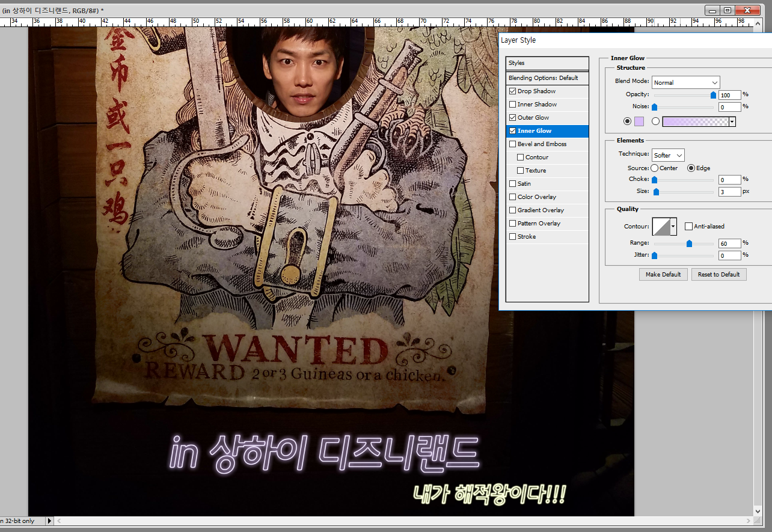Viewport: 772px width, 532px height.
Task: Click horizontal scrollbar right arrow
Action: click(749, 521)
